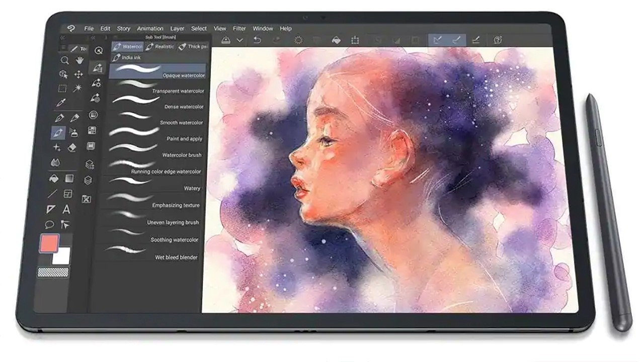Open the Help menu

(286, 29)
